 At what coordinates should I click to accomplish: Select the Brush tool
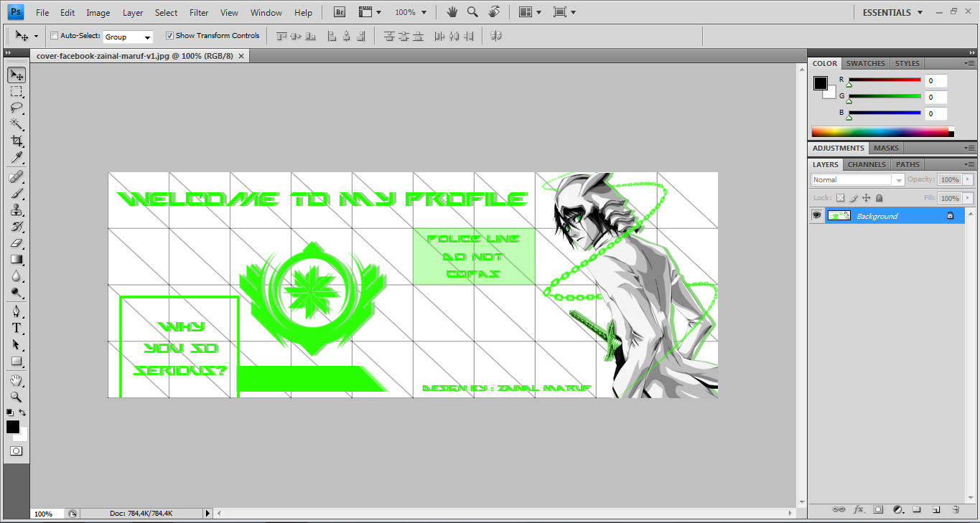point(16,193)
